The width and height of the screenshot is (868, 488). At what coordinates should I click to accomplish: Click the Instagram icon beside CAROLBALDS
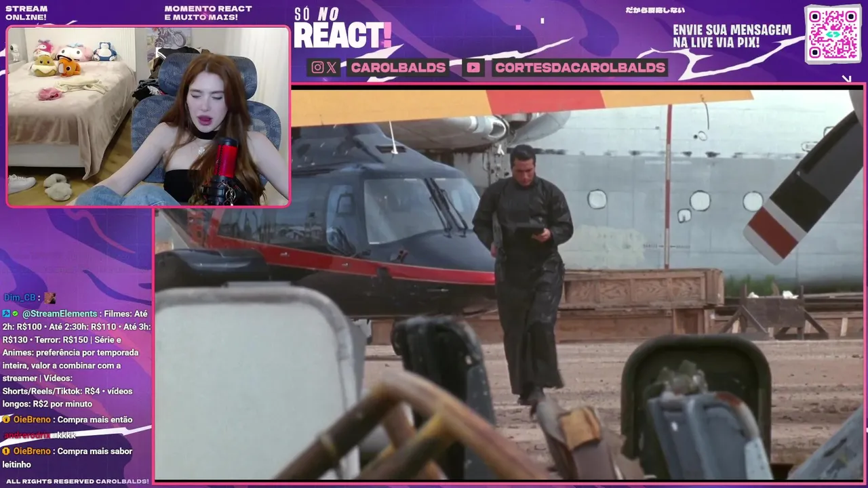pos(317,67)
